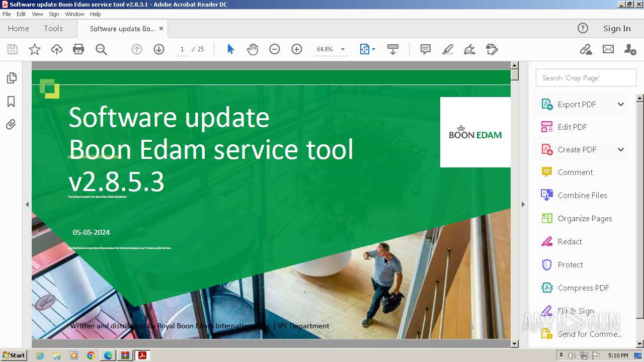
Task: Activate the Hand pan tool
Action: pyautogui.click(x=253, y=49)
